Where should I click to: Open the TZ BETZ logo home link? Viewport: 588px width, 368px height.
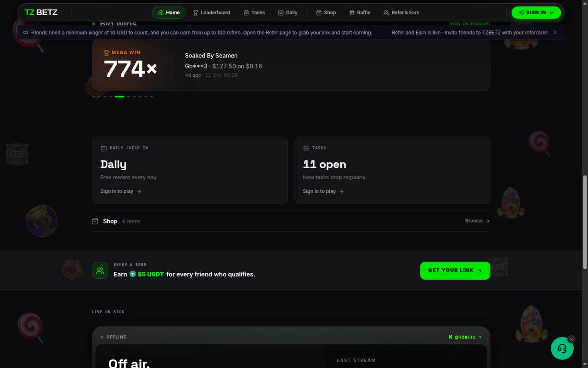point(41,12)
